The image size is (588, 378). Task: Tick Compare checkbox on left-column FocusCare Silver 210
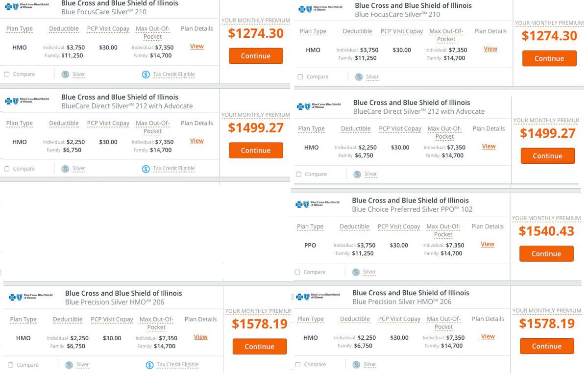pyautogui.click(x=7, y=75)
